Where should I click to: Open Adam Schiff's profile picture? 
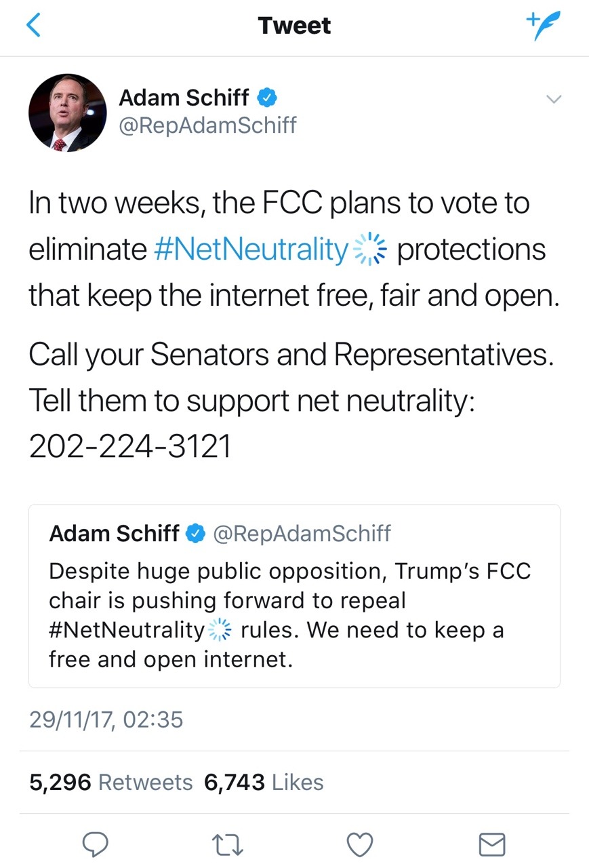pos(67,113)
